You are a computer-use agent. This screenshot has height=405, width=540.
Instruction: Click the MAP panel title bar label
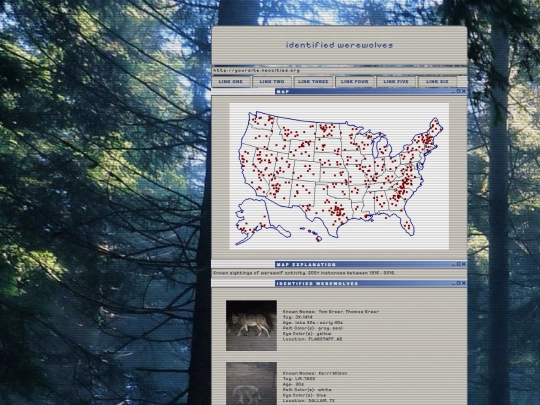pos(283,92)
